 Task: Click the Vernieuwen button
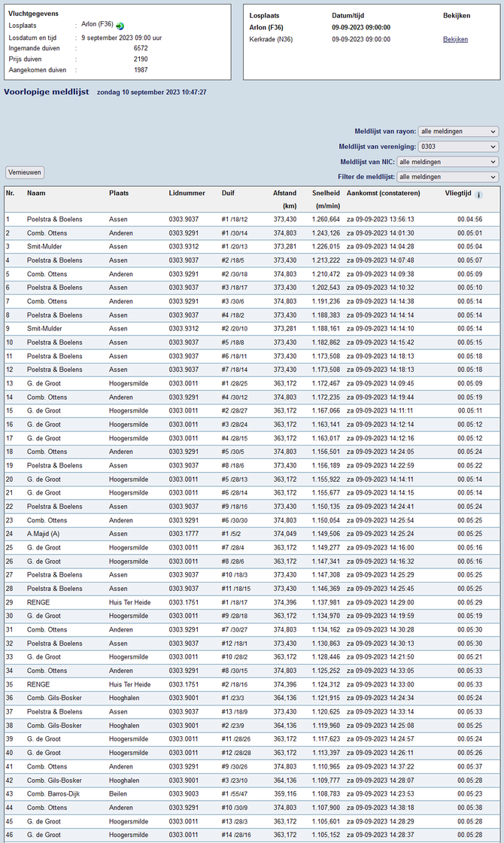tap(25, 172)
